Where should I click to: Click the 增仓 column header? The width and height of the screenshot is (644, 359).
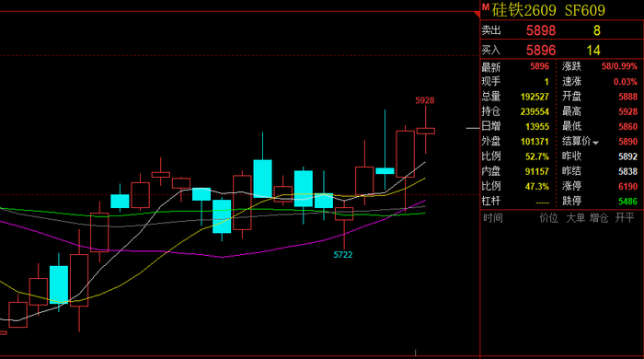pos(599,218)
